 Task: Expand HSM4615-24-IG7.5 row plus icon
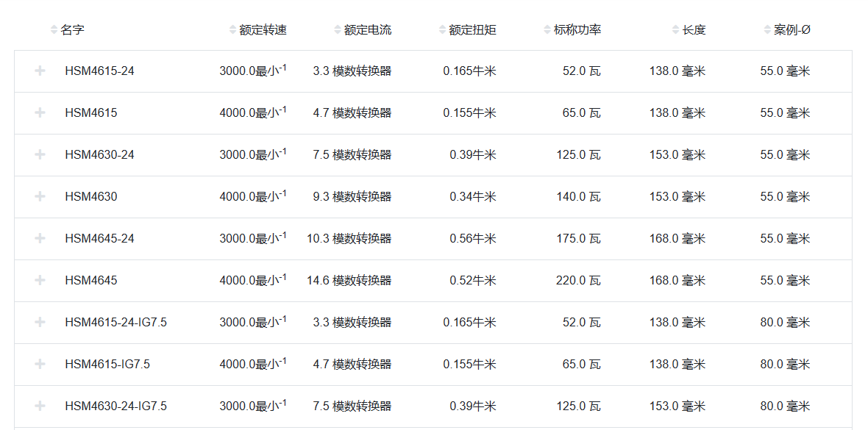[40, 323]
